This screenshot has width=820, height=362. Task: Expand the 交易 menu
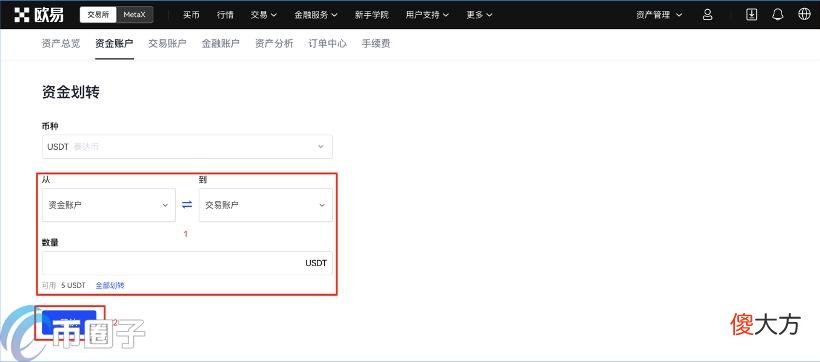coord(264,15)
